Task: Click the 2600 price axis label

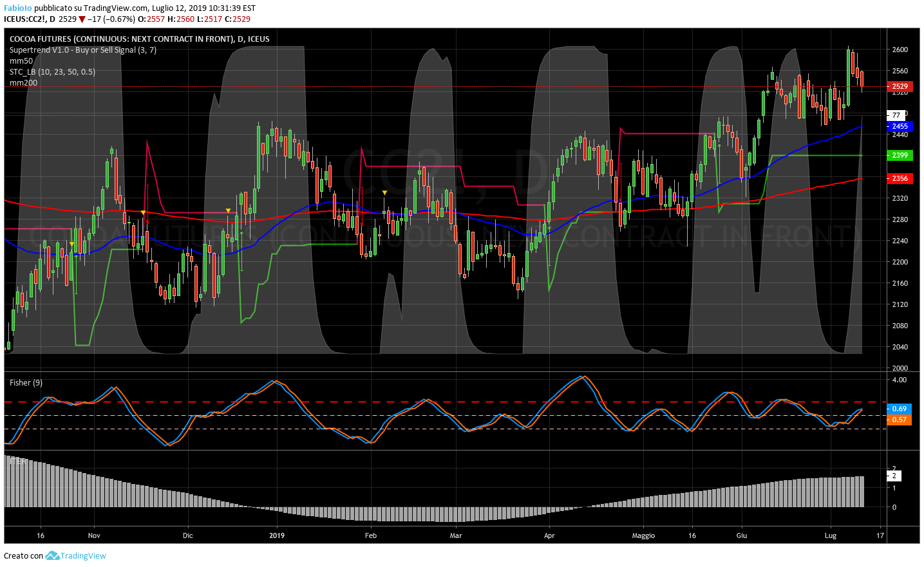Action: pos(900,50)
